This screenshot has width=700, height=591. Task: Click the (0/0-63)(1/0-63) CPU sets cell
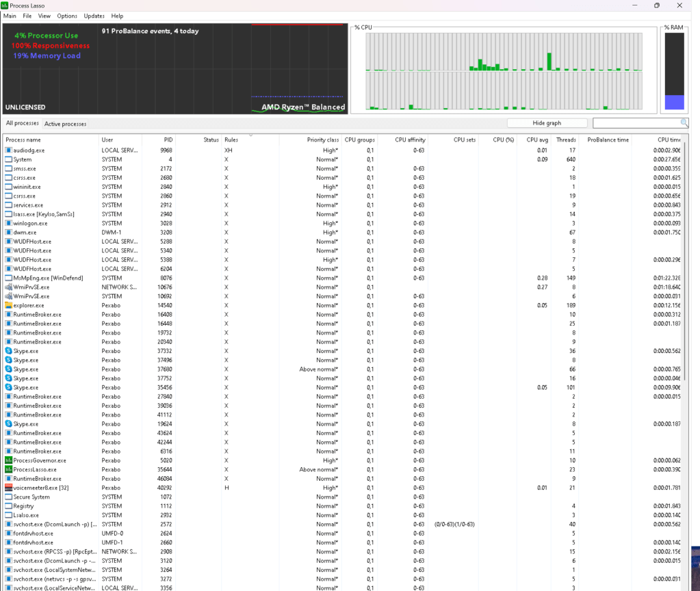[454, 525]
